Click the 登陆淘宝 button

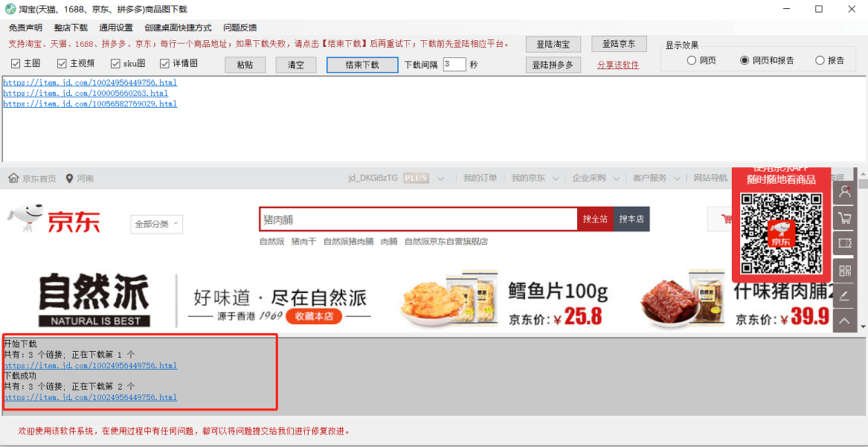[553, 45]
